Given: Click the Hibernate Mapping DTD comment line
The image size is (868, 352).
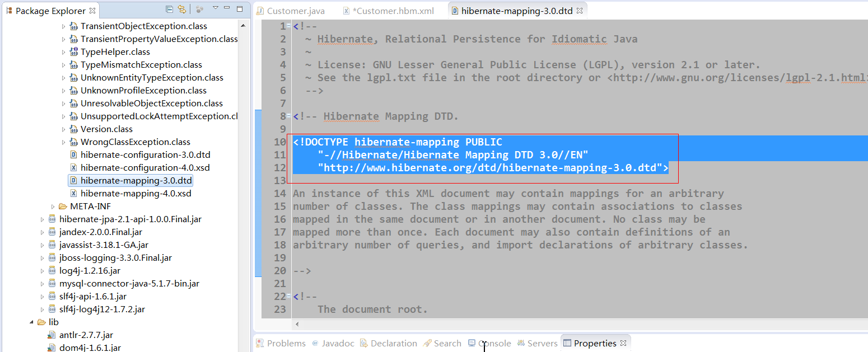Looking at the screenshot, I should (376, 116).
